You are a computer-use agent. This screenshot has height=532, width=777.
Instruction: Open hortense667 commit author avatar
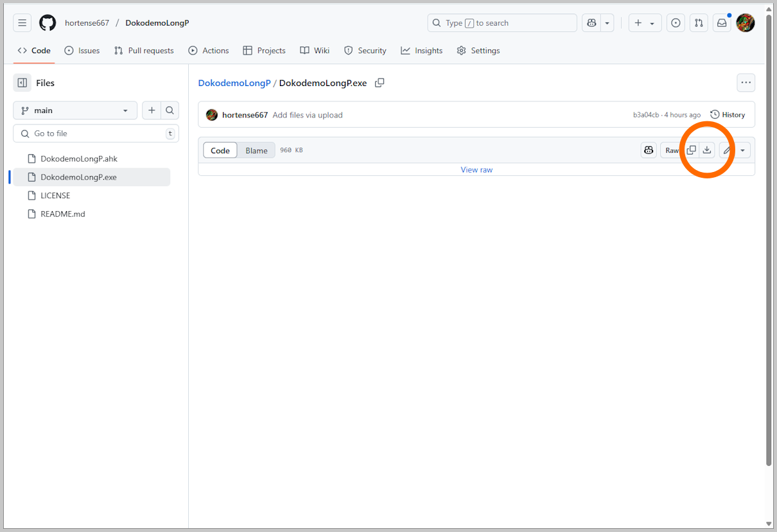212,115
